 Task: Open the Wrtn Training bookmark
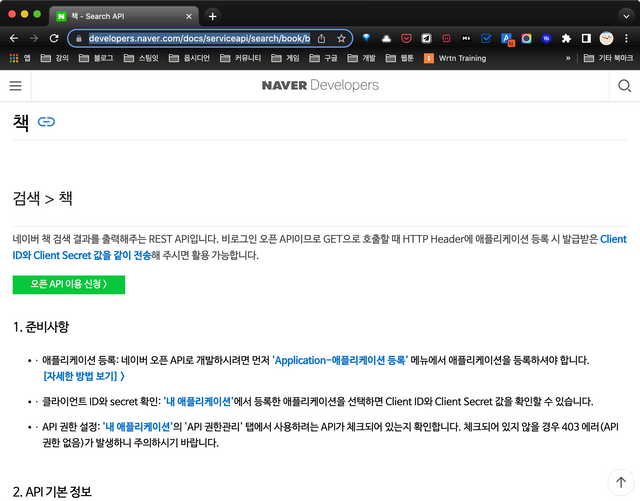click(455, 58)
